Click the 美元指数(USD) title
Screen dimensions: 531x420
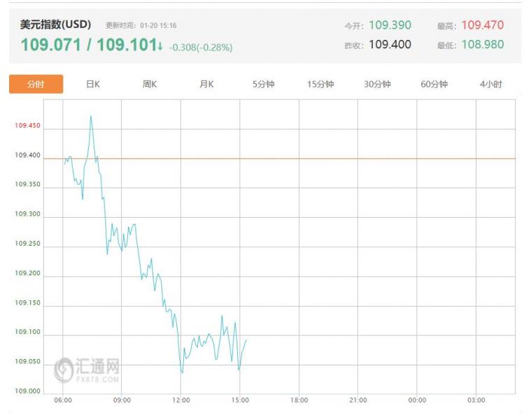click(55, 24)
